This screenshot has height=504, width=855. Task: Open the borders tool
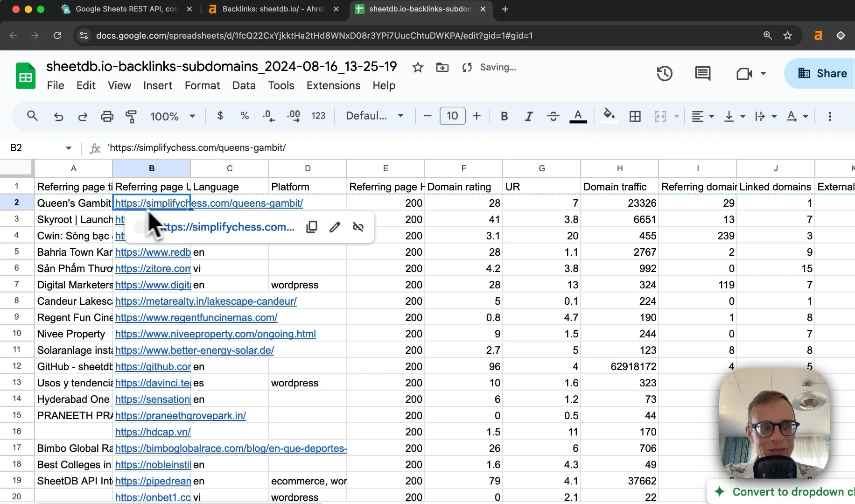[x=635, y=116]
